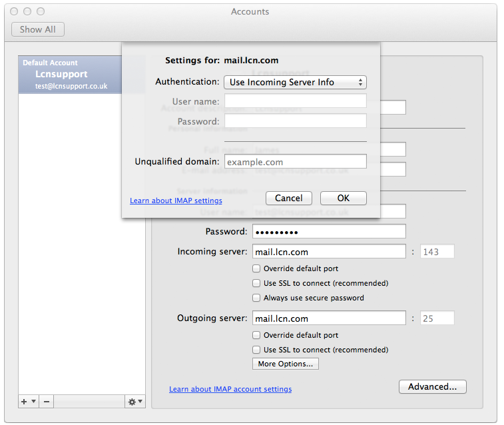Click the outgoing port 25 field
Viewport: 504px width, 425px height.
[x=437, y=318]
